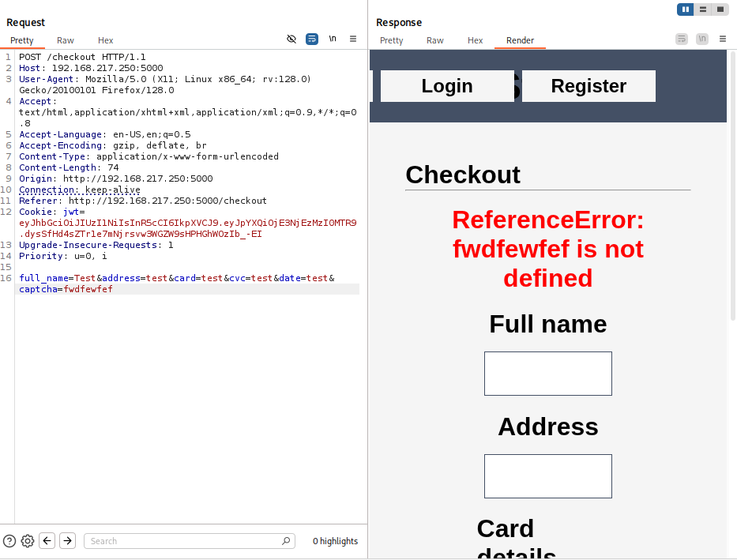Switch Request view to Raw tab
This screenshot has height=560, width=737.
point(66,40)
